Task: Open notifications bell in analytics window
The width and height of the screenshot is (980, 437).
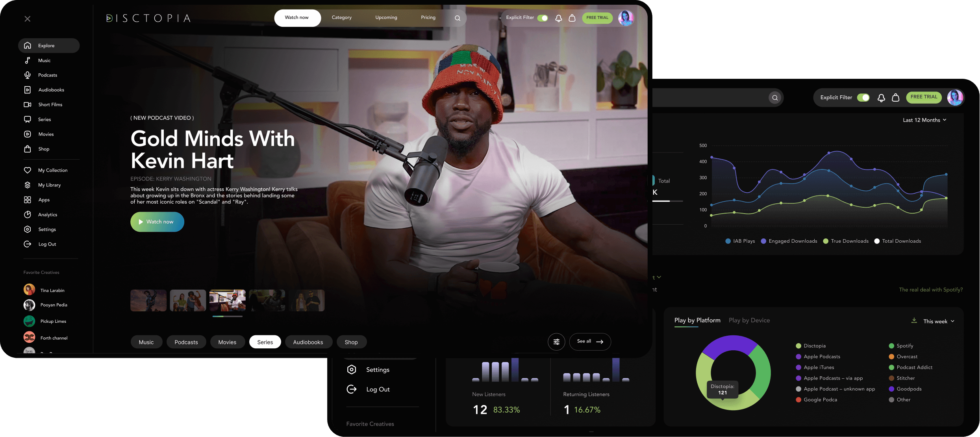Action: coord(881,98)
